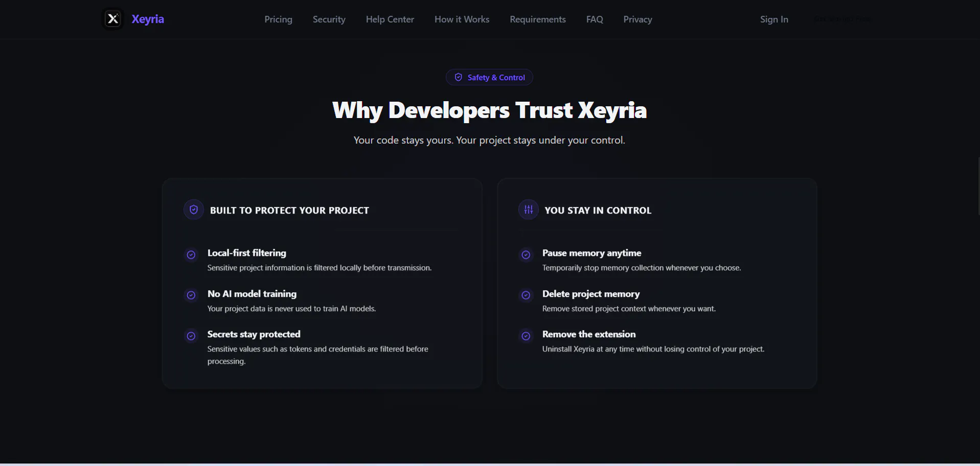The image size is (980, 466).
Task: Click the check icon next to Local-first filtering
Action: tap(191, 254)
